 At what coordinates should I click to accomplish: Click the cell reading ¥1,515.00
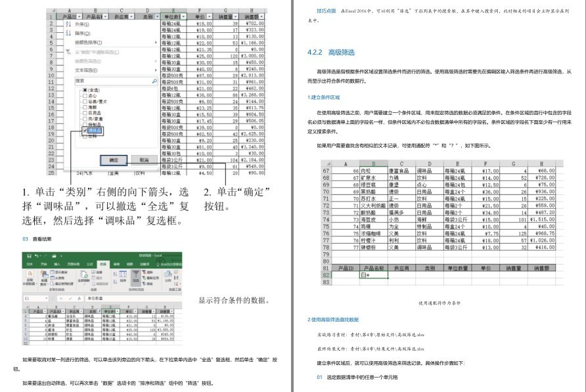coord(541,219)
